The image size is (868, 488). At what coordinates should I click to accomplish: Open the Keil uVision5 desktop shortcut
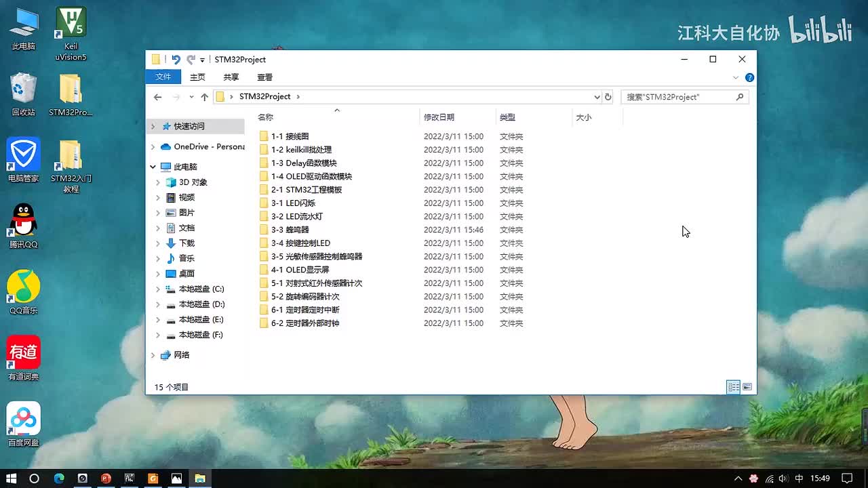(71, 34)
